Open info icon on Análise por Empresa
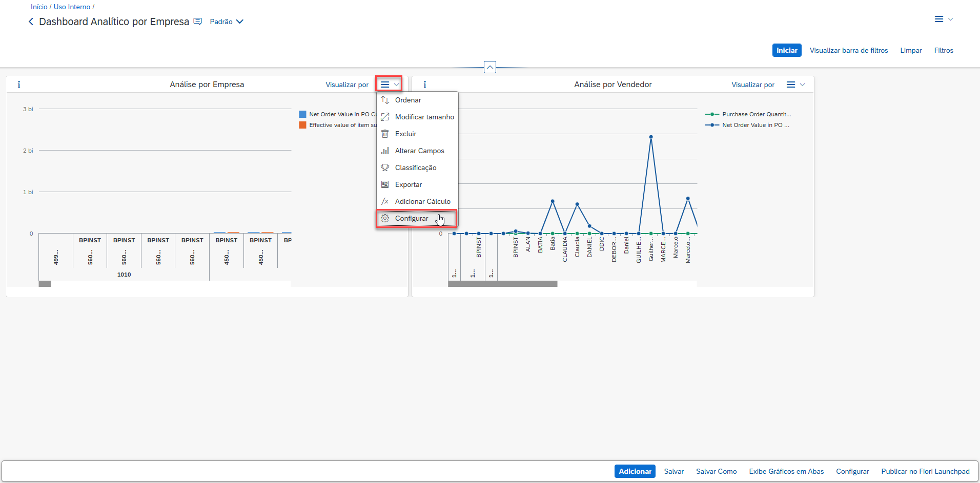 click(x=19, y=85)
